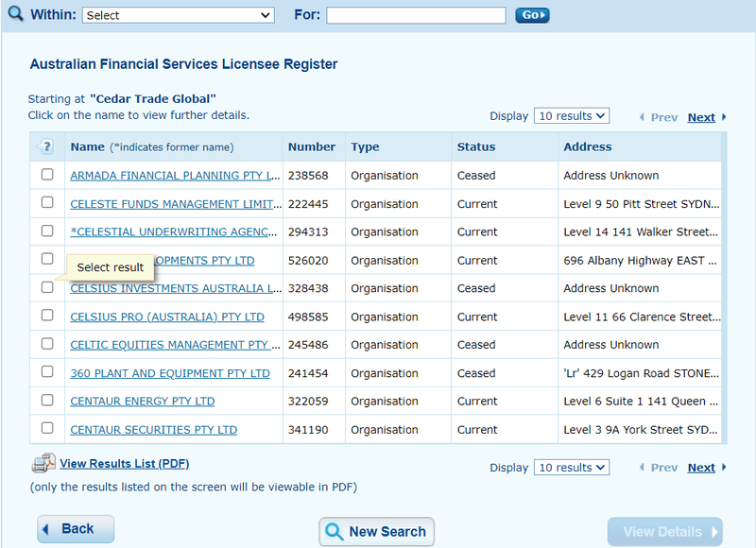The height and width of the screenshot is (548, 756).
Task: Go to the bottom Next page link
Action: (x=701, y=467)
